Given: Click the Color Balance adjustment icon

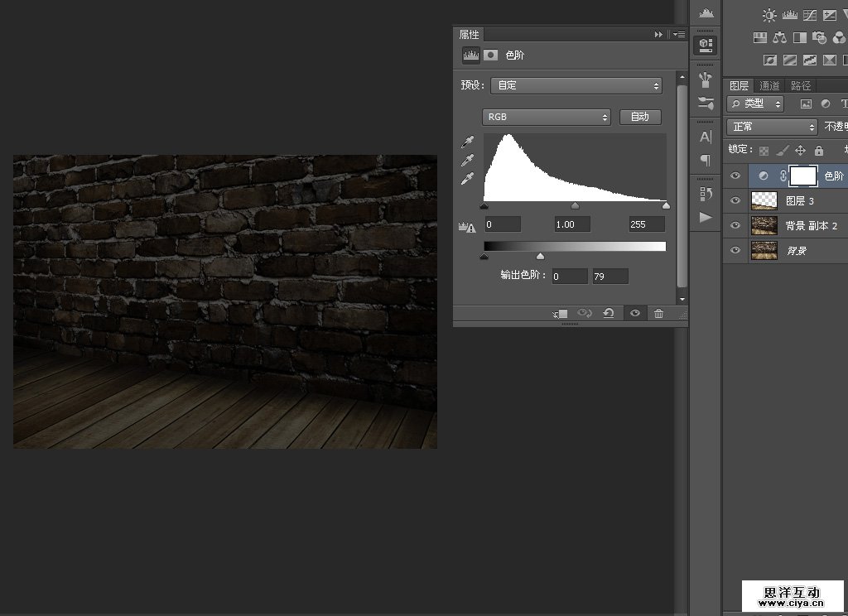Looking at the screenshot, I should coord(779,37).
